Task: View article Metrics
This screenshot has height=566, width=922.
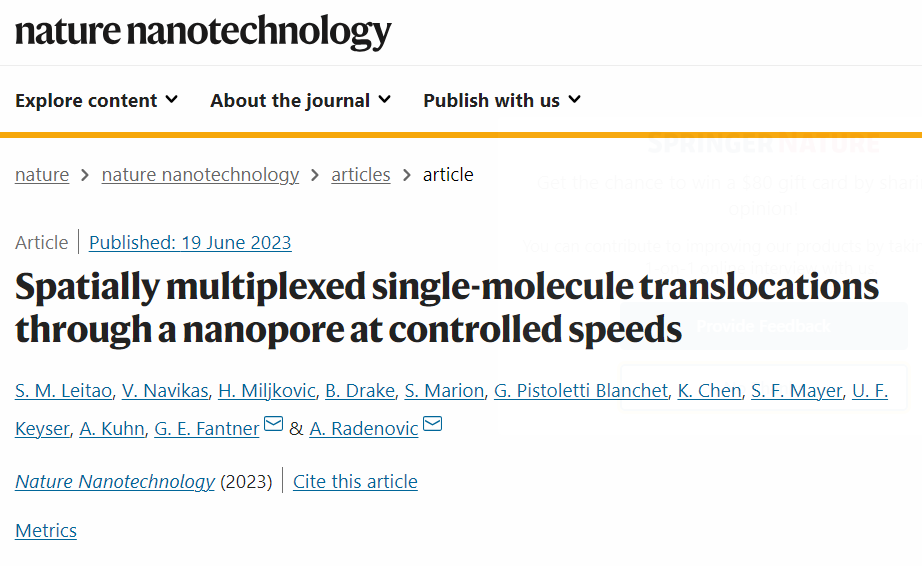Action: (46, 531)
